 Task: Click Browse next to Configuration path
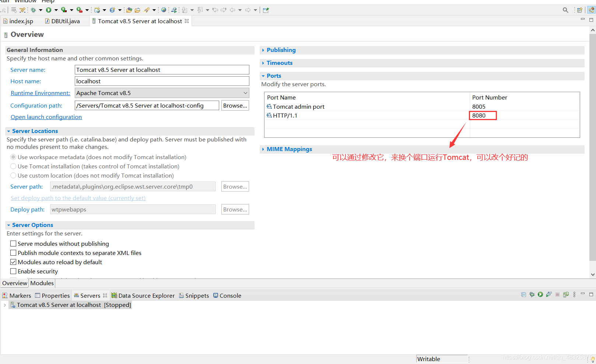235,105
